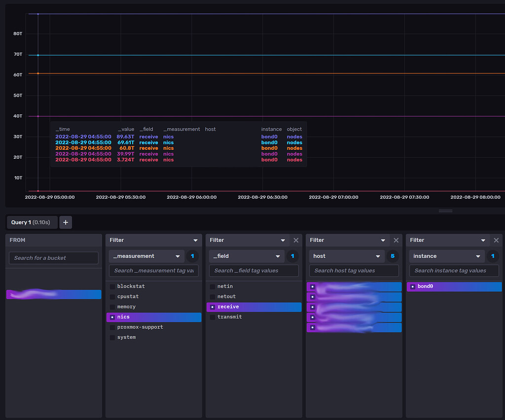Click the drag handle above the query panel
This screenshot has height=420, width=505.
[x=445, y=210]
